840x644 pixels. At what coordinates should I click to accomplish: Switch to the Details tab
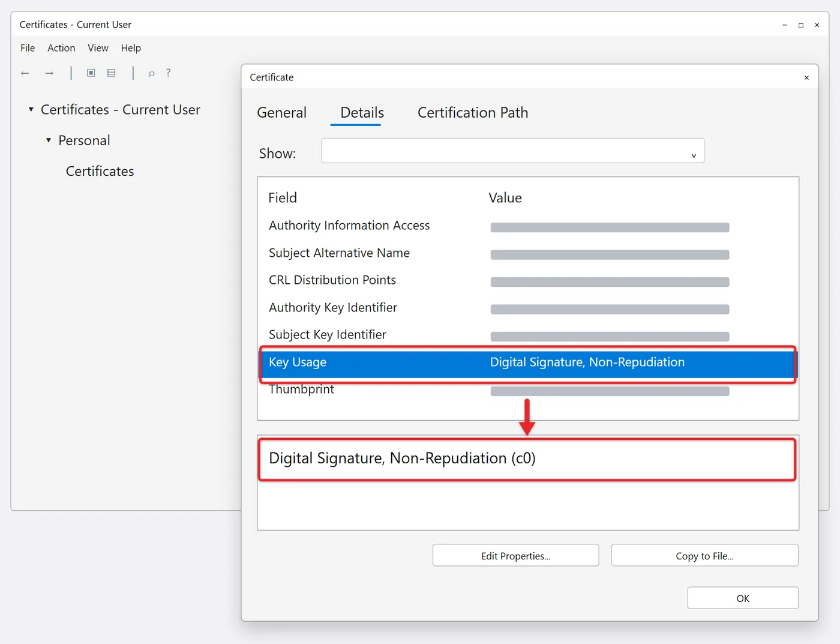pyautogui.click(x=362, y=112)
